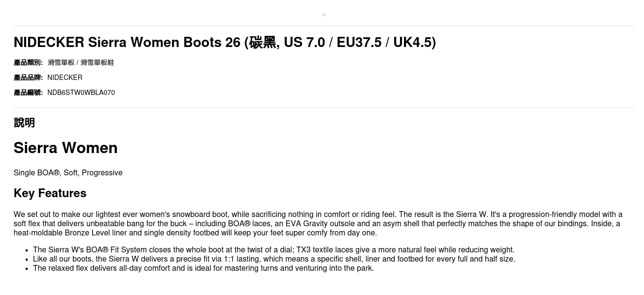The height and width of the screenshot is (295, 644).
Task: Click the sentence about heat-moldable Bronze Level liner
Action: click(x=195, y=233)
